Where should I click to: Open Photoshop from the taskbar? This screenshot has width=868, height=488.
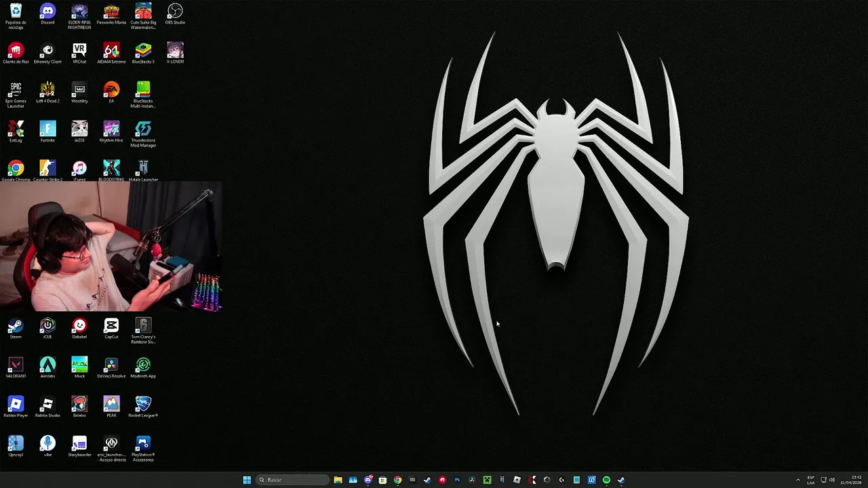(456, 480)
